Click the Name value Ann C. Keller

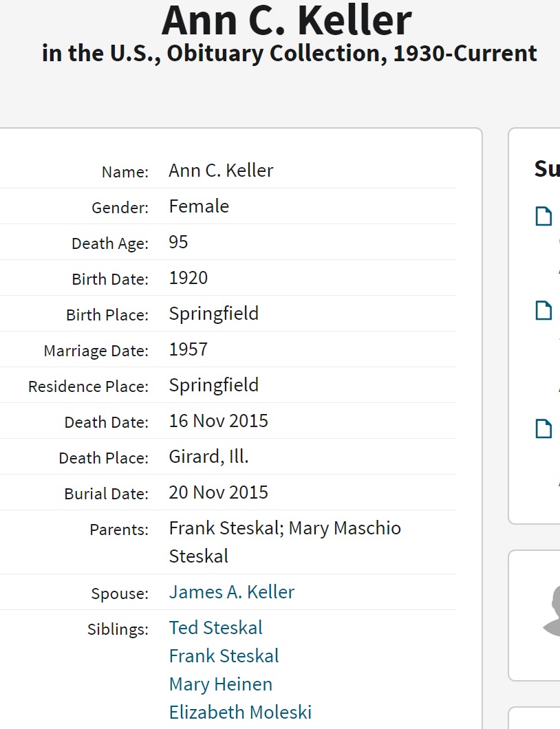[x=221, y=171]
